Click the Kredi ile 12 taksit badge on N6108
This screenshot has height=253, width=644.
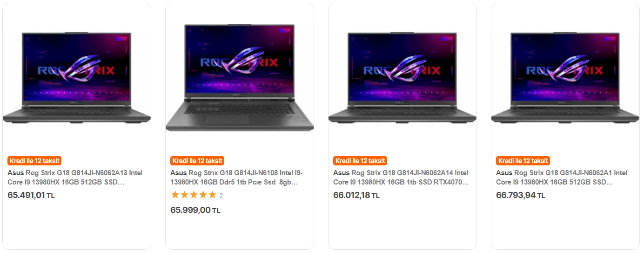click(197, 161)
